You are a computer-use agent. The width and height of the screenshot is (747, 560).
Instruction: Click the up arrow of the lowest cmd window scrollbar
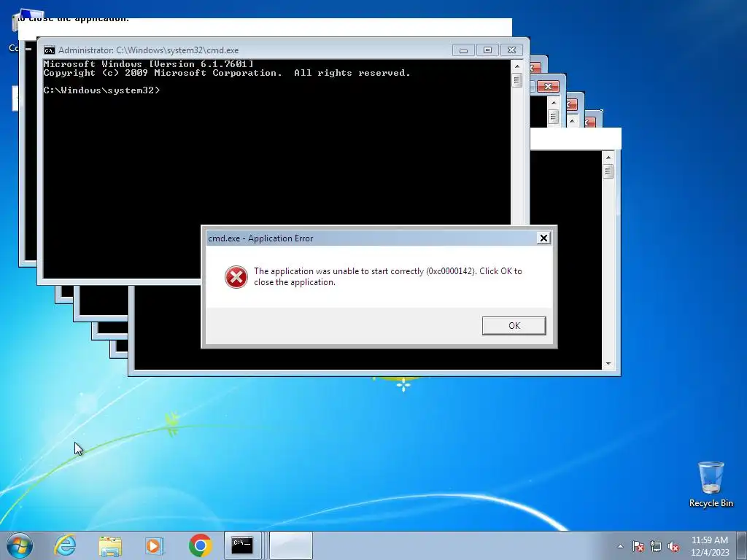[608, 157]
